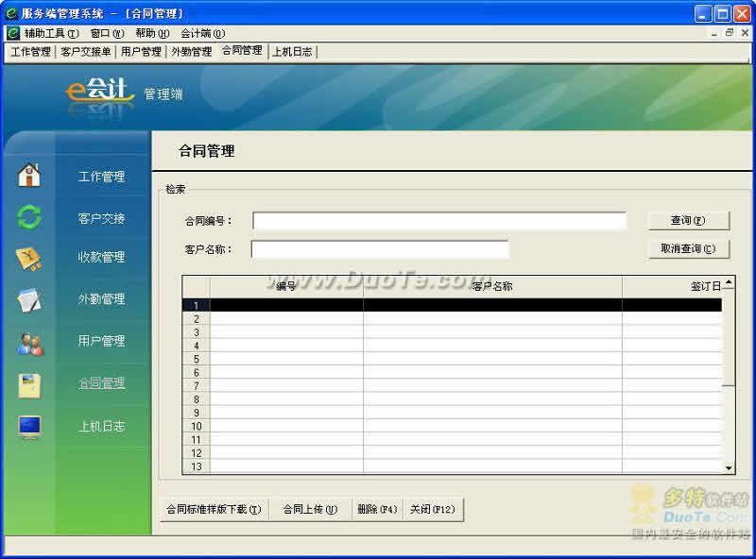Switch to the 用户管理 toolbar tab

click(x=141, y=52)
